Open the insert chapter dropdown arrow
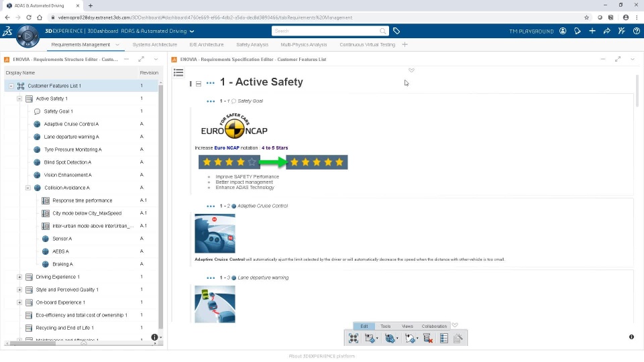Screen dimensions: 644x362 pos(377,339)
